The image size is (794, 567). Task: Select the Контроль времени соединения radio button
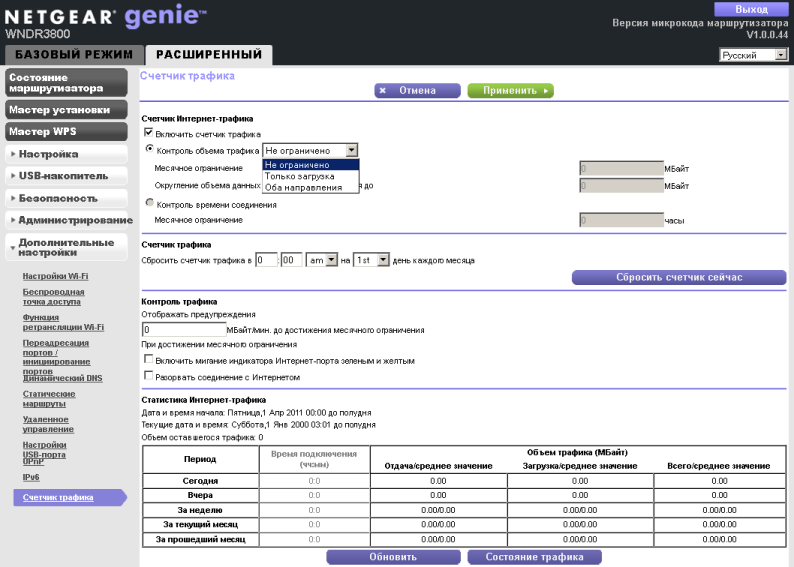click(149, 202)
